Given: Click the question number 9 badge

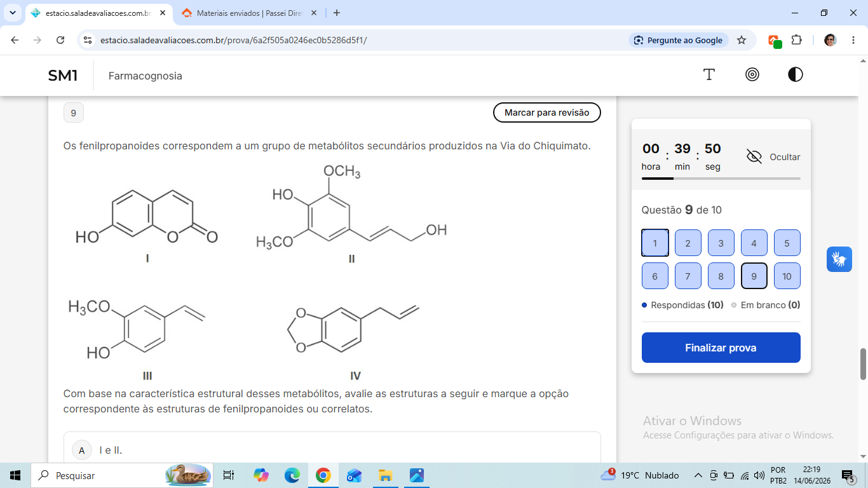Looking at the screenshot, I should 74,112.
